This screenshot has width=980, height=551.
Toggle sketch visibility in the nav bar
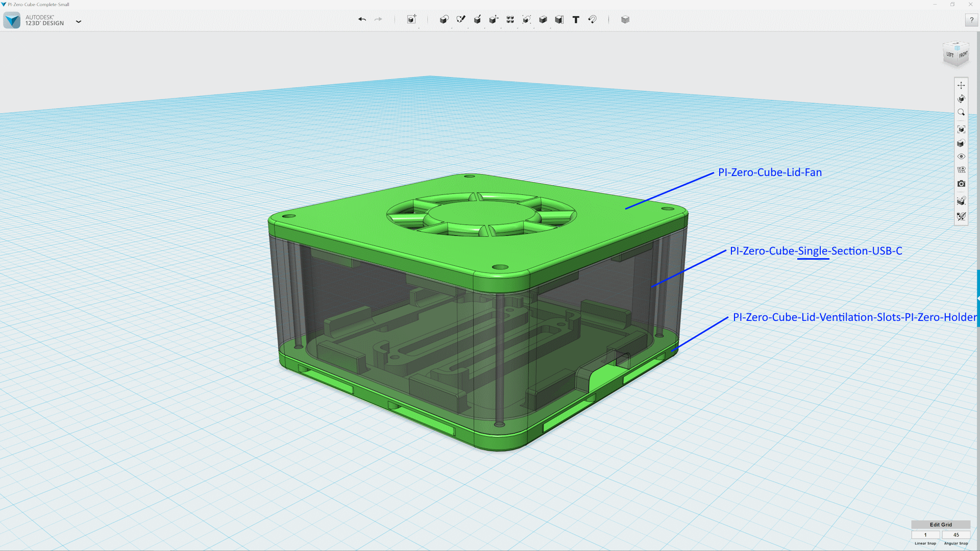tap(961, 216)
